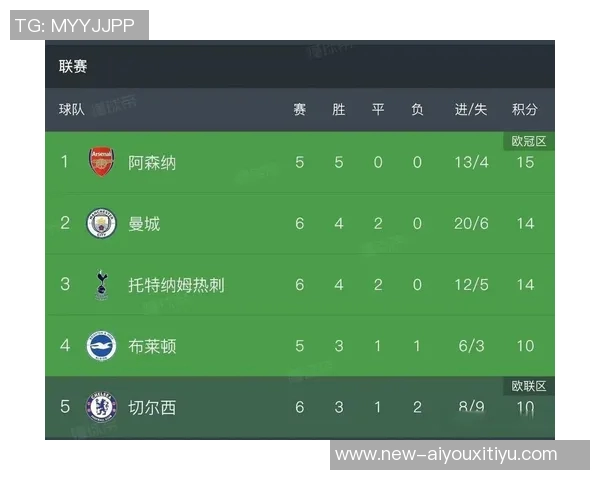The image size is (600, 480).
Task: Click the Brighton club crest icon
Action: click(101, 346)
